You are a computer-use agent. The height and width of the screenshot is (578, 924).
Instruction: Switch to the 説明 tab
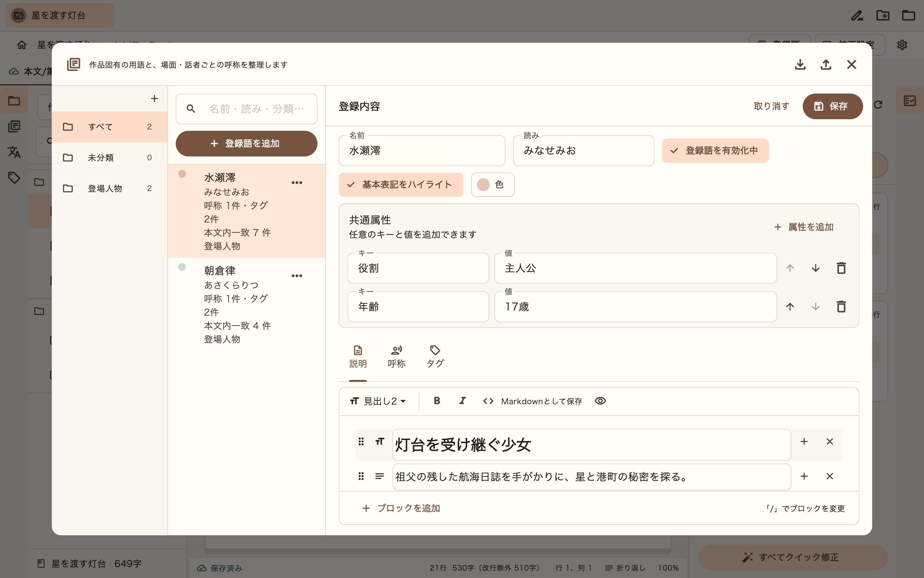(358, 357)
